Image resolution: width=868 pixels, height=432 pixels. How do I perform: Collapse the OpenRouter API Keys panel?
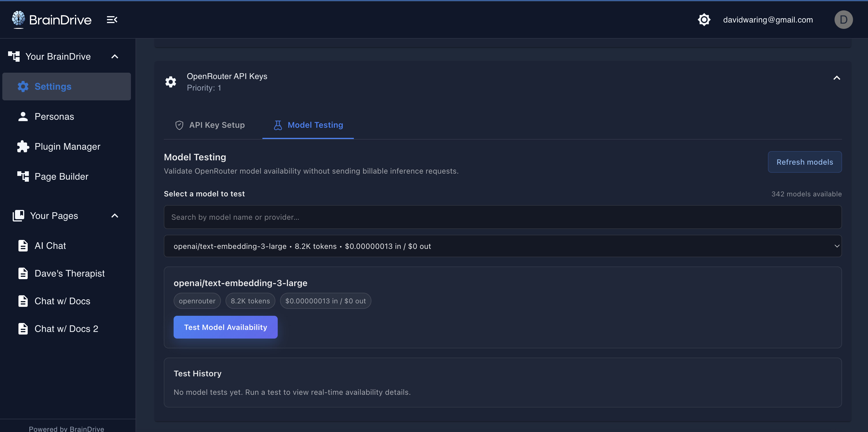pyautogui.click(x=836, y=78)
